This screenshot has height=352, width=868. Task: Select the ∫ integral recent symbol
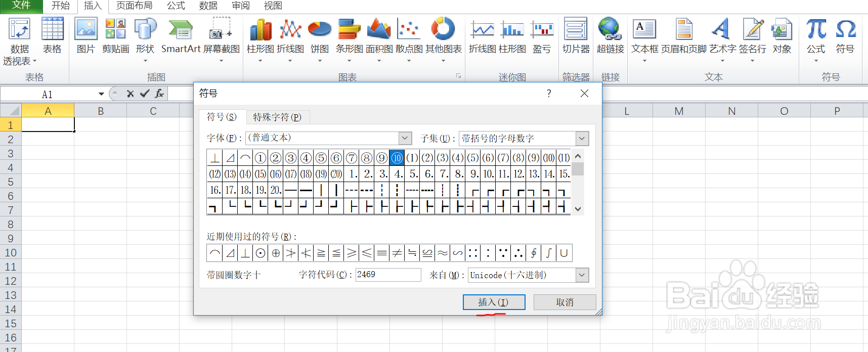click(x=549, y=253)
